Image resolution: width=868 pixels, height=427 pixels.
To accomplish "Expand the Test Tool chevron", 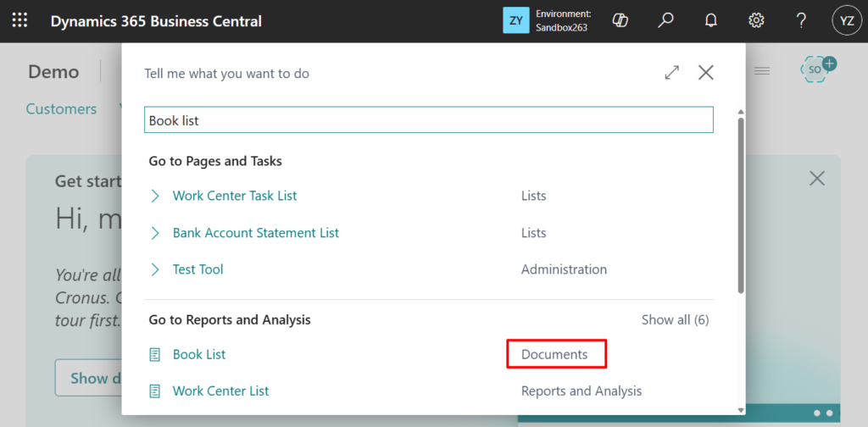I will (155, 269).
